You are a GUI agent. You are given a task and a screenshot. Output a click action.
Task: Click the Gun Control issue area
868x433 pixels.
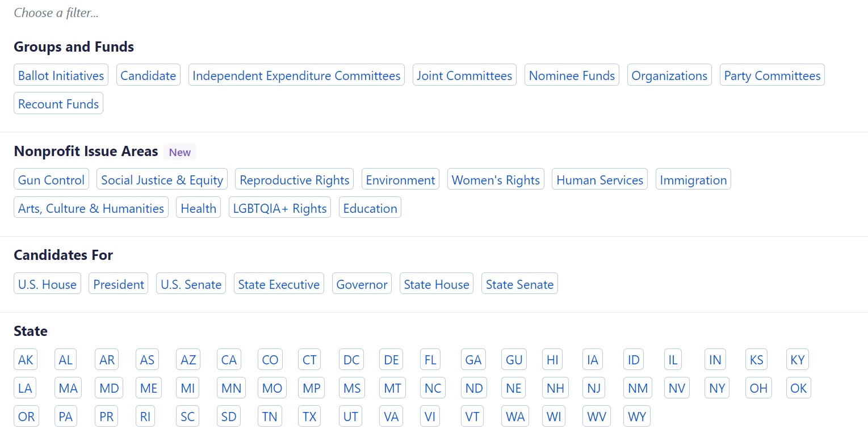51,179
